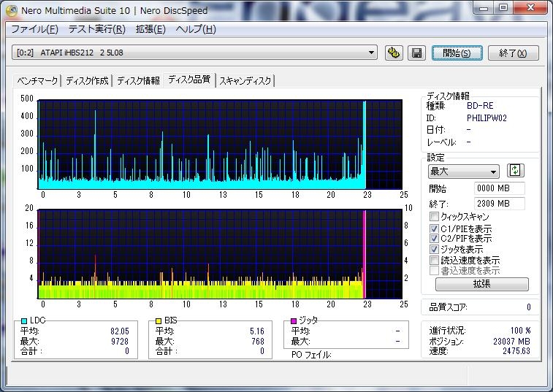This screenshot has height=392, width=553.
Task: Uncheck the ジッタを表示 checkbox
Action: click(x=434, y=249)
